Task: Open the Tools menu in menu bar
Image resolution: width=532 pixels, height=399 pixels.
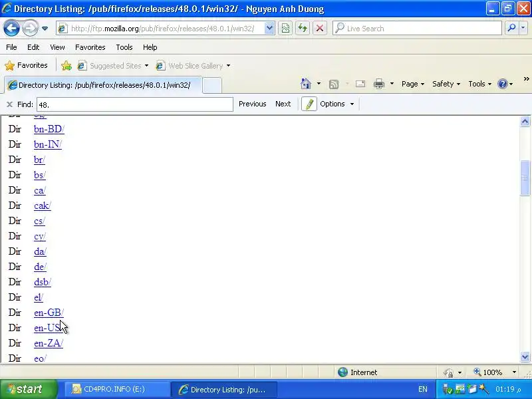Action: pos(124,47)
